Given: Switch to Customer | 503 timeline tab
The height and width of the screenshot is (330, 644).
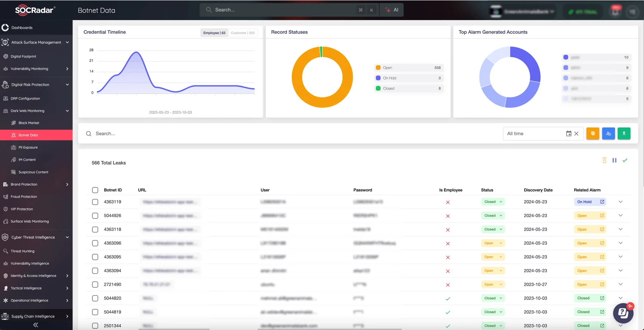Looking at the screenshot, I should click(243, 33).
